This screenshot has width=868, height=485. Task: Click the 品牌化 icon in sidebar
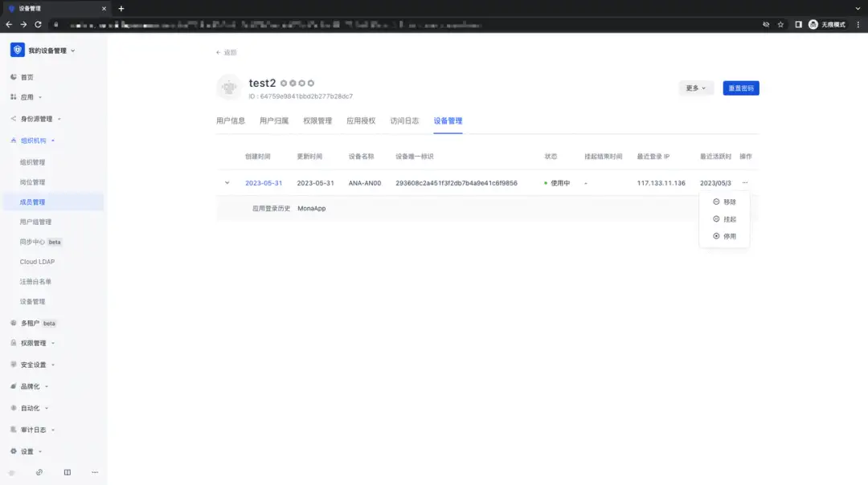pyautogui.click(x=14, y=386)
